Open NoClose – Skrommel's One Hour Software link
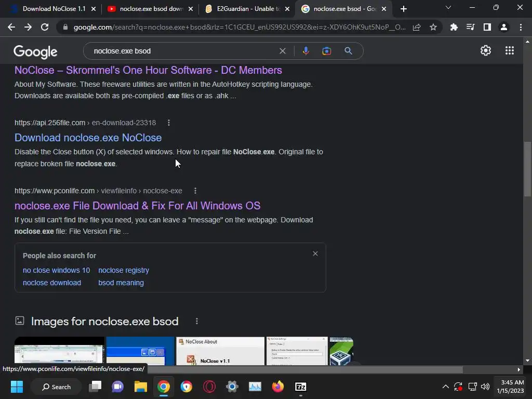Screen dimensions: 532x399 coord(148,70)
